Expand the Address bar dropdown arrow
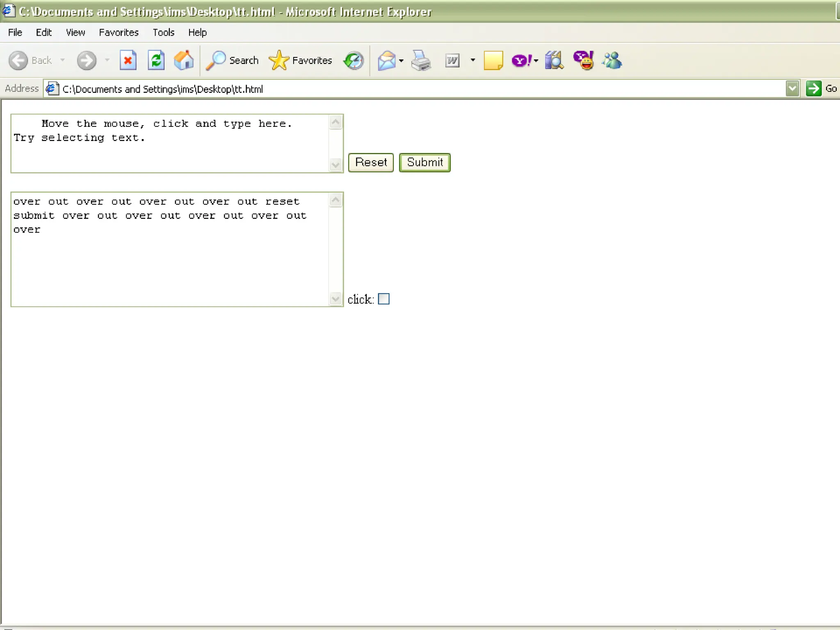840x630 pixels. click(792, 89)
